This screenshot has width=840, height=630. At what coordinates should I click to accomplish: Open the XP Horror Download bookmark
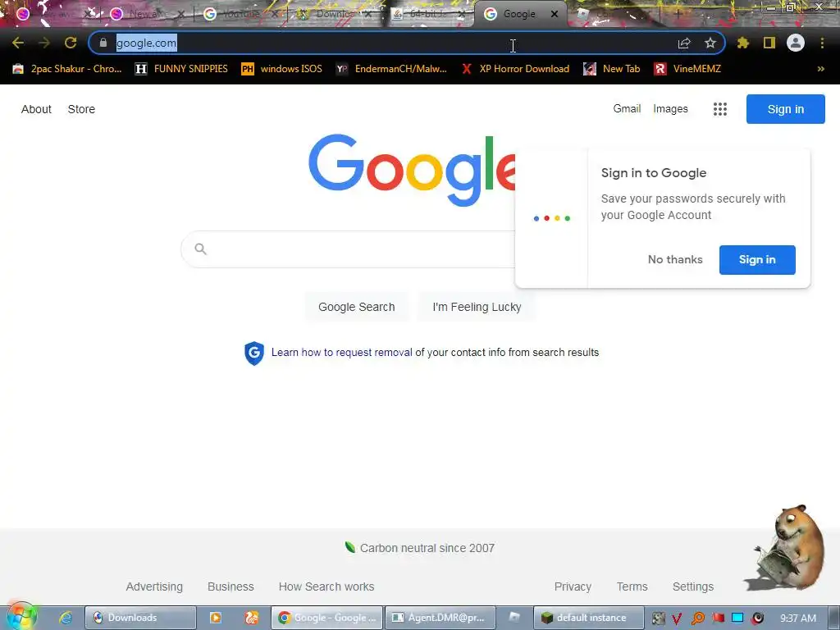(515, 69)
